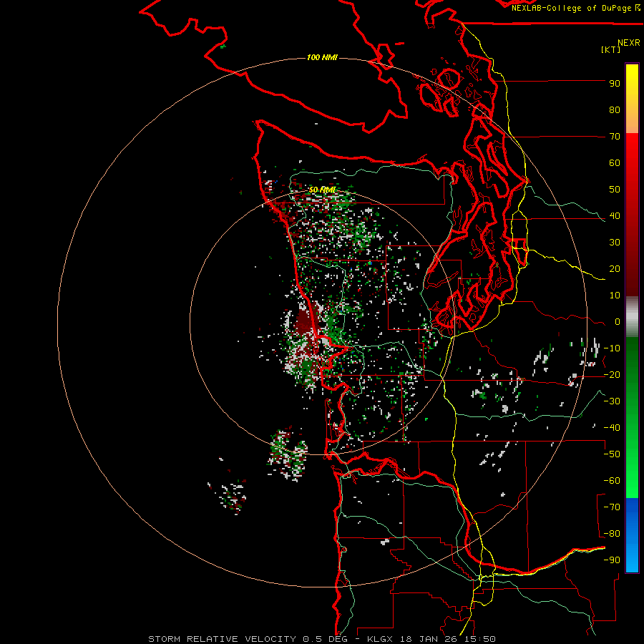Click the positive 50 knot scale label
Screen dimensions: 644x644
point(615,190)
